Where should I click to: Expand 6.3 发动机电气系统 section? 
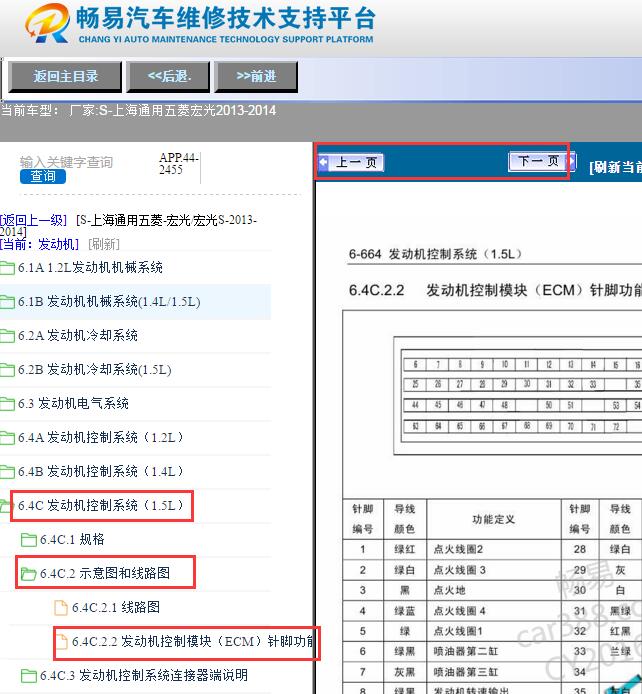[73, 403]
